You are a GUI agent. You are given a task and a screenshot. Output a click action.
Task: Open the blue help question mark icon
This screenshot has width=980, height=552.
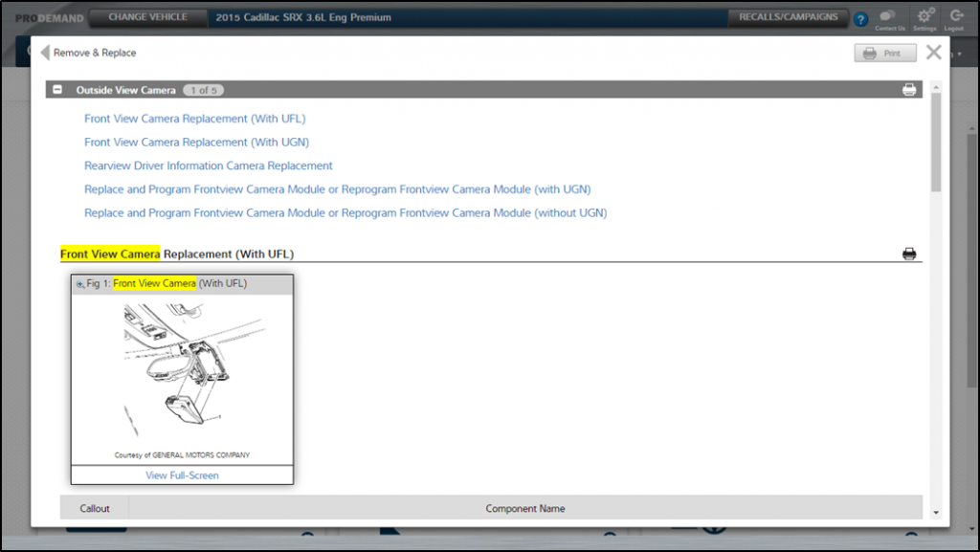(x=860, y=18)
